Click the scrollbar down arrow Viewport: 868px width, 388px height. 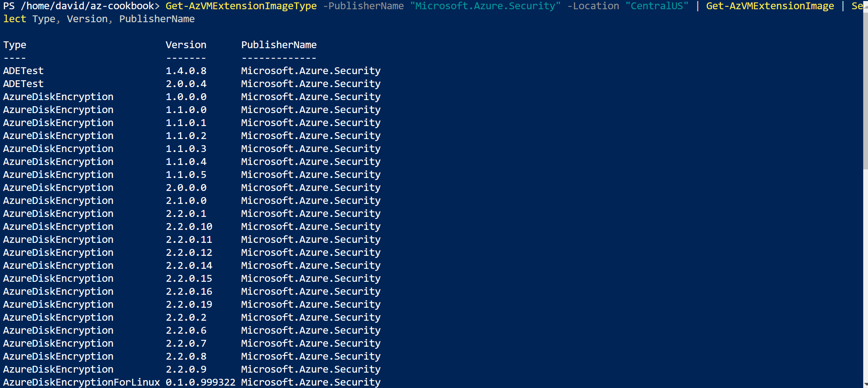[x=865, y=383]
